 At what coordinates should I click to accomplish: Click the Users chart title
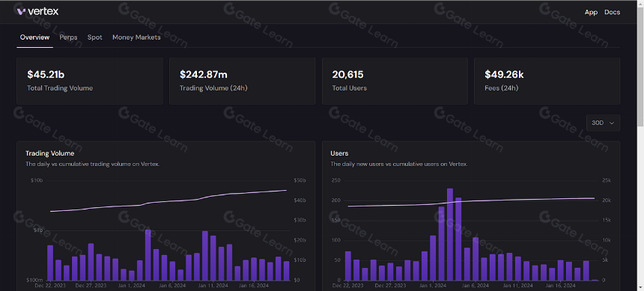[x=339, y=153]
